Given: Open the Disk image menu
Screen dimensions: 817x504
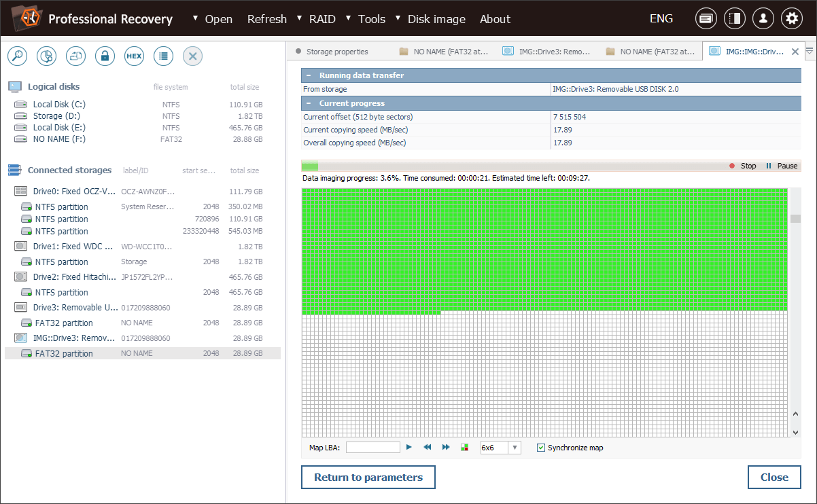Looking at the screenshot, I should pyautogui.click(x=436, y=19).
